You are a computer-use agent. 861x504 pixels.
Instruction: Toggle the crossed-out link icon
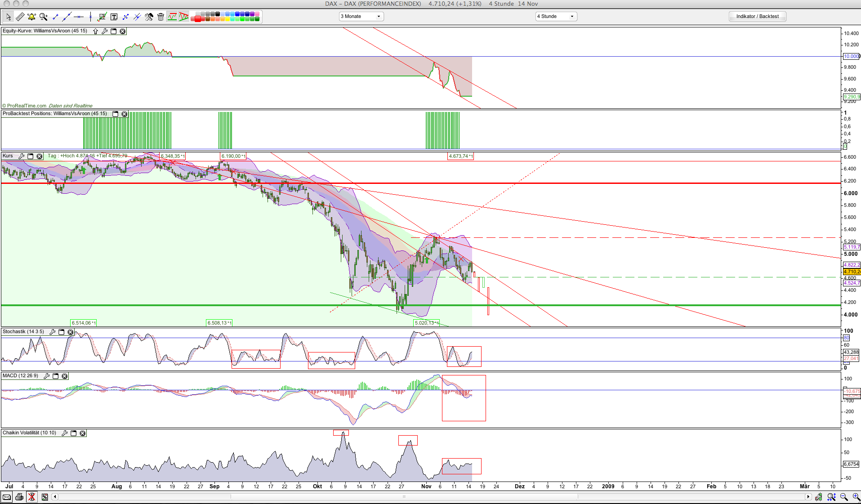coord(31,497)
